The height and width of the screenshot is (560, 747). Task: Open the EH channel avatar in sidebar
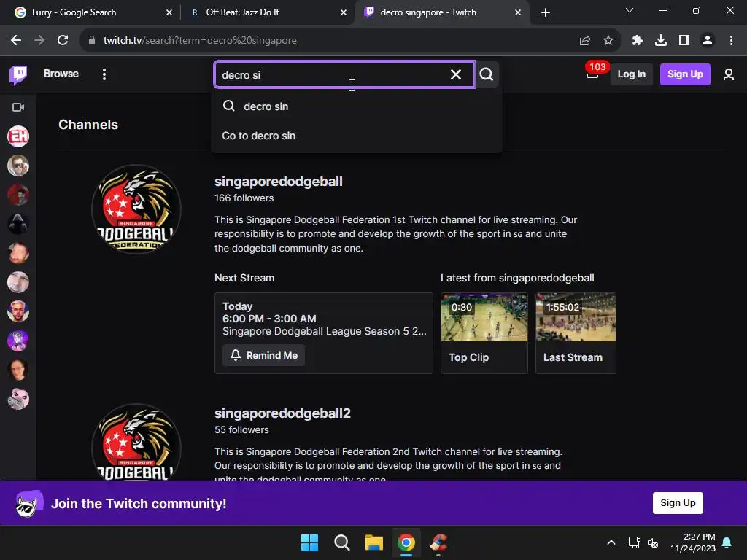click(18, 136)
